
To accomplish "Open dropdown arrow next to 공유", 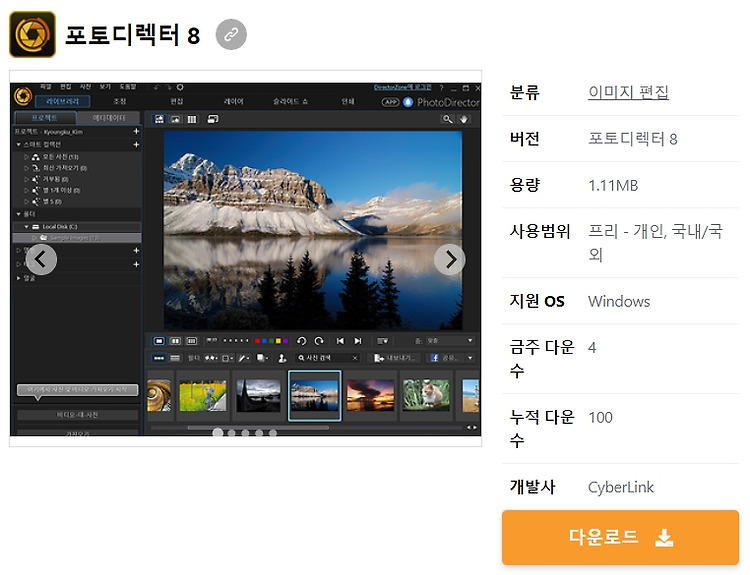I will point(470,358).
